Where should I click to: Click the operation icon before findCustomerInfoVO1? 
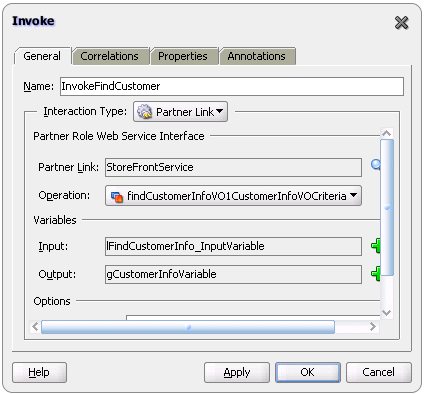pyautogui.click(x=117, y=197)
